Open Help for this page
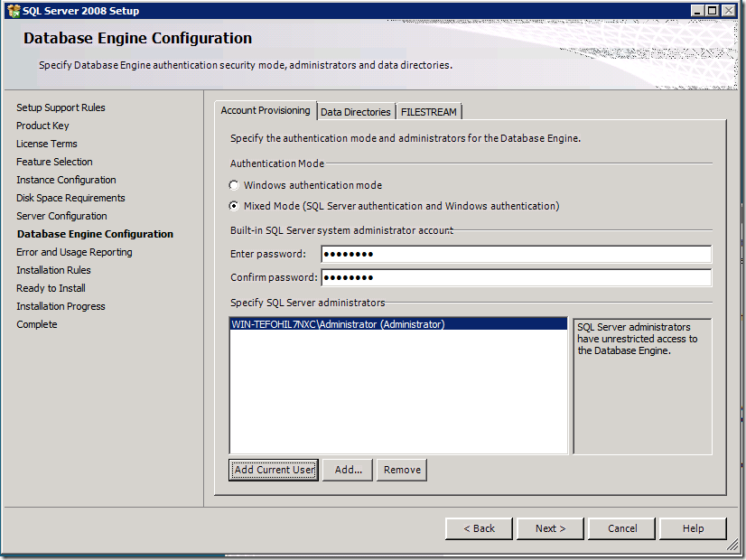This screenshot has height=560, width=746. point(694,528)
